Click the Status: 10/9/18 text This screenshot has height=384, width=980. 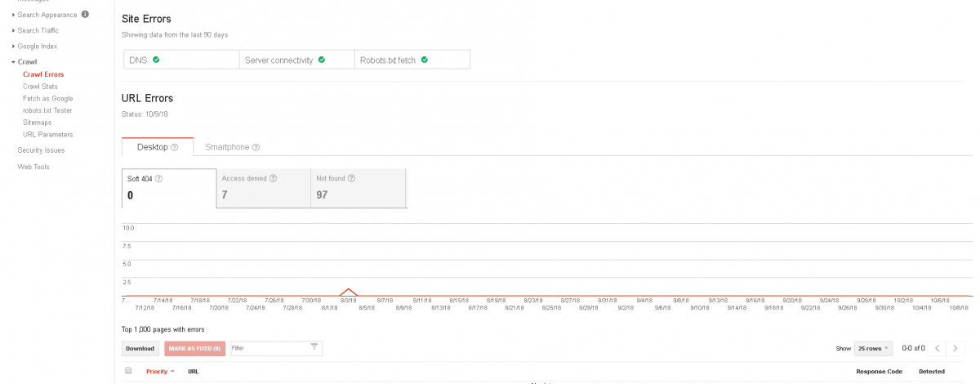click(145, 114)
